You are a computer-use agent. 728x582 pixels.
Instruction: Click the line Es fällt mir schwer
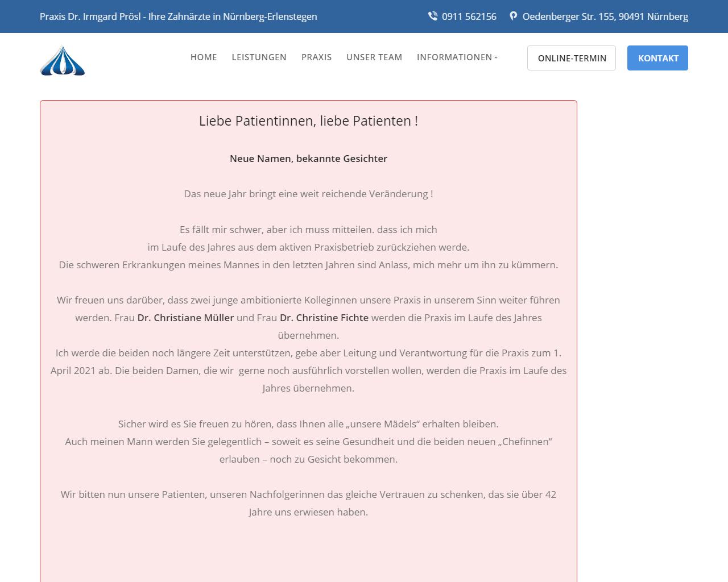(x=308, y=230)
